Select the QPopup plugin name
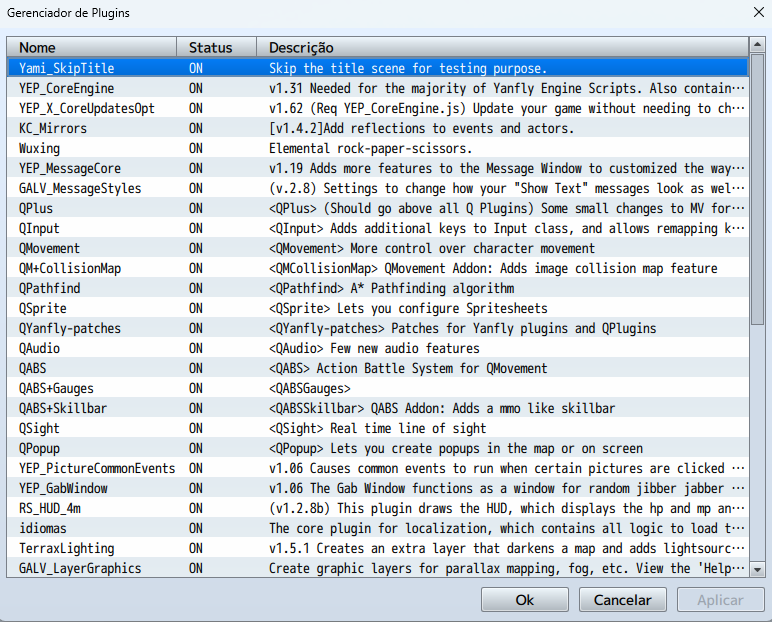The height and width of the screenshot is (622, 772). coord(39,449)
